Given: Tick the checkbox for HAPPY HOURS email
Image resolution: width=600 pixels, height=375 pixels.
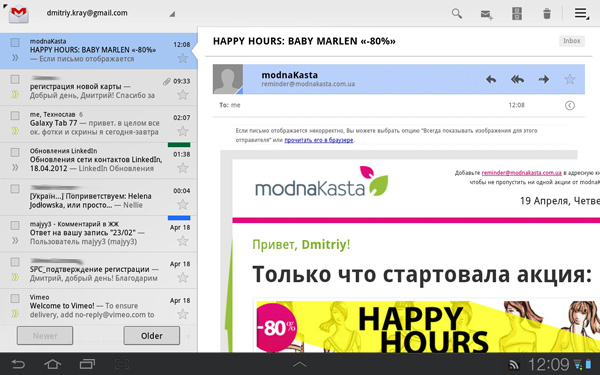Looking at the screenshot, I should 15,42.
